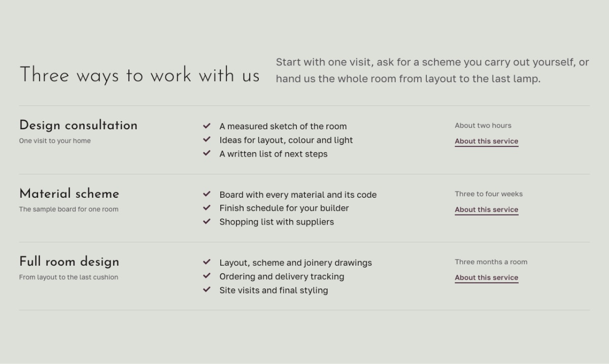This screenshot has height=364, width=609.
Task: Click the 'Three months a room' duration text
Action: (x=491, y=262)
